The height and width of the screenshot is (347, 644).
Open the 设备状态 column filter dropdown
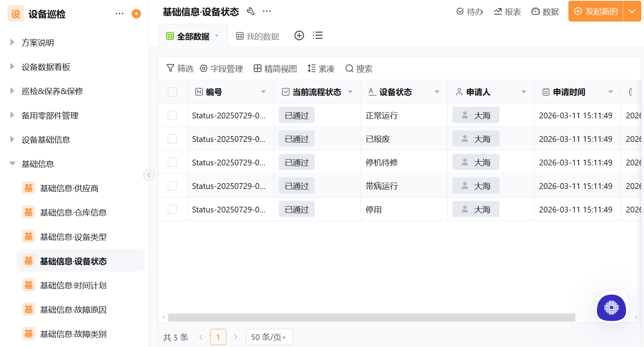coord(437,92)
